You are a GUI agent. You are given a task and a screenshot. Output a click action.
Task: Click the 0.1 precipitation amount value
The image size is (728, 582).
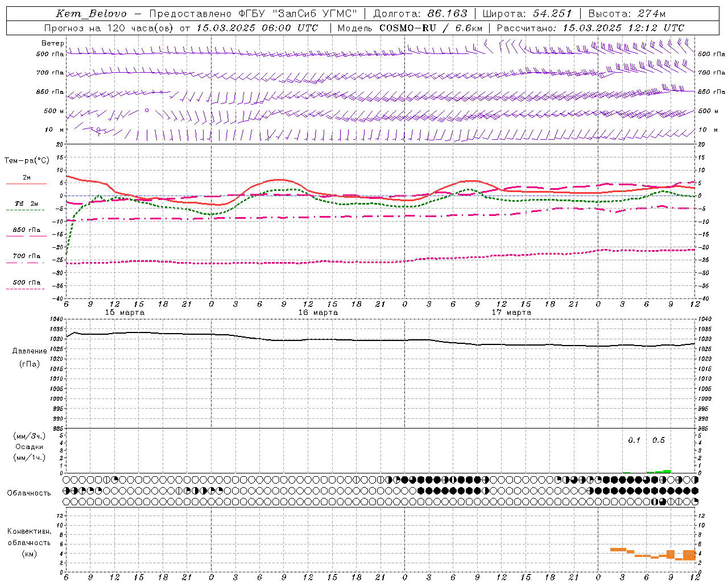[x=634, y=440]
